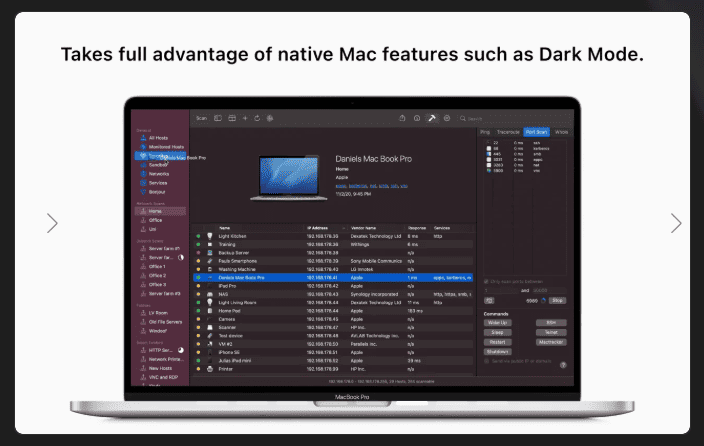Image resolution: width=704 pixels, height=446 pixels.
Task: Select Services in the sidebar
Action: pyautogui.click(x=161, y=183)
